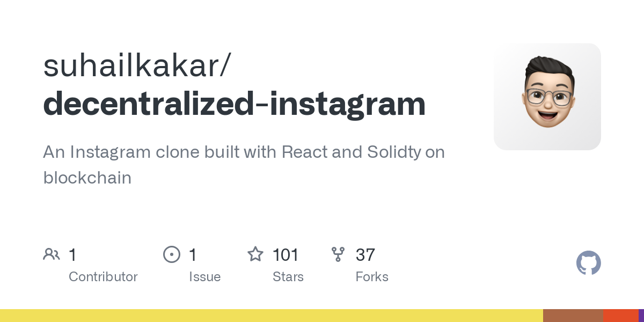Click the 37 forks count
The image size is (644, 322).
(365, 254)
